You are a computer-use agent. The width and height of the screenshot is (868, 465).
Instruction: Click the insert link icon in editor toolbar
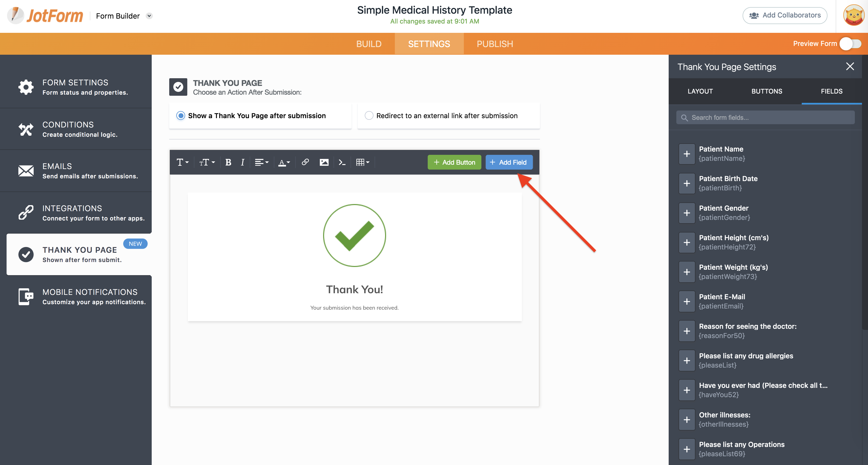[305, 162]
